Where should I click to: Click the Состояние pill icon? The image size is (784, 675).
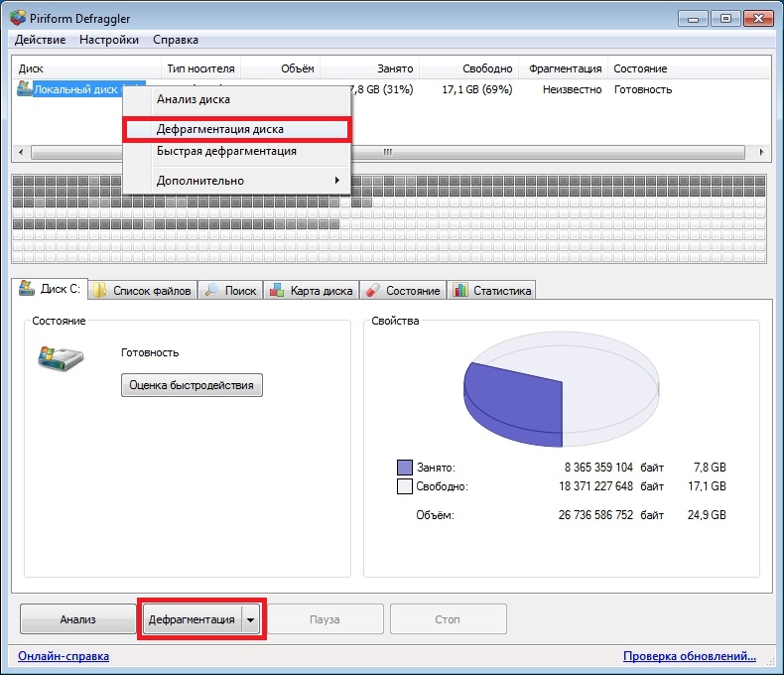373,291
